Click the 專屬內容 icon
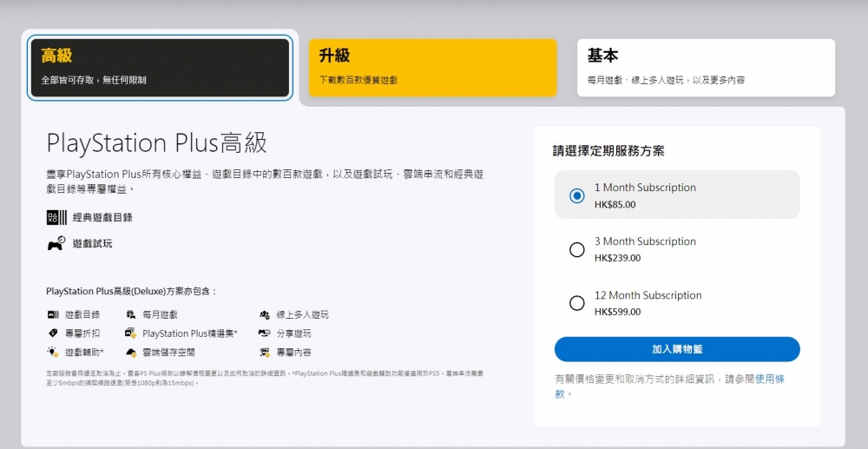This screenshot has height=449, width=868. tap(265, 352)
